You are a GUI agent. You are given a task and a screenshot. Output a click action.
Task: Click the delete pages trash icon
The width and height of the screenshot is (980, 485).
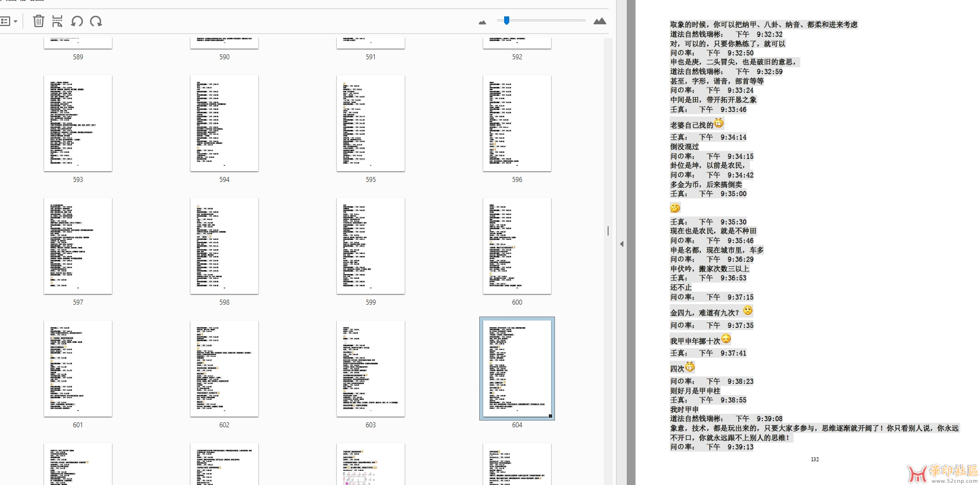(x=38, y=21)
